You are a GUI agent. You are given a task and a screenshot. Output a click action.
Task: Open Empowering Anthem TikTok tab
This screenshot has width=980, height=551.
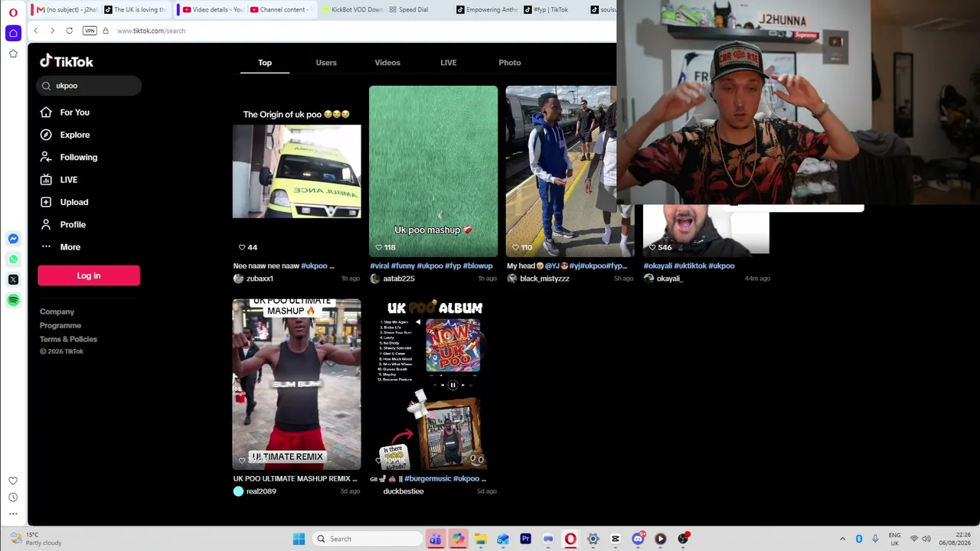[487, 10]
